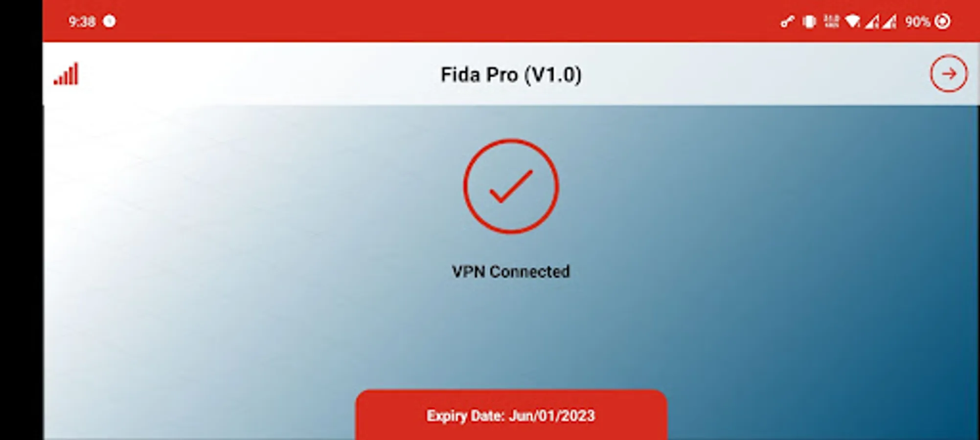Image resolution: width=980 pixels, height=440 pixels.
Task: Tap the second SIM signal strength icon
Action: click(x=889, y=22)
